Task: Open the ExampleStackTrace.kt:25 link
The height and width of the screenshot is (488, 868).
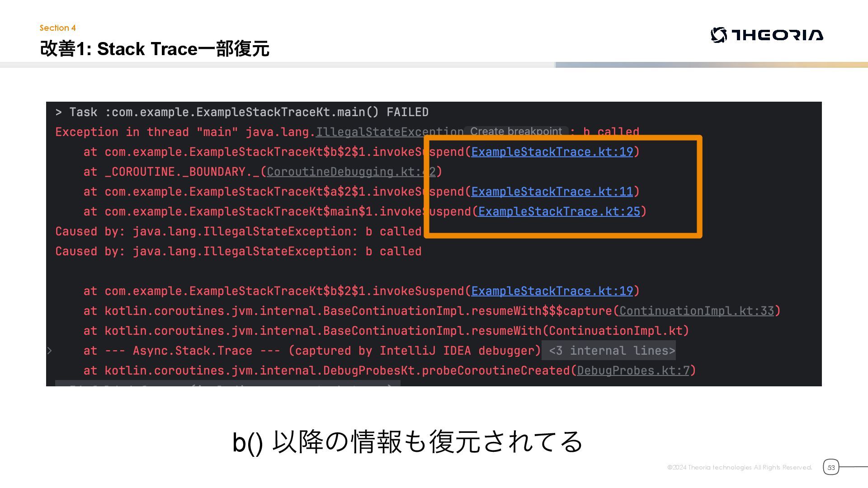Action: pos(559,211)
